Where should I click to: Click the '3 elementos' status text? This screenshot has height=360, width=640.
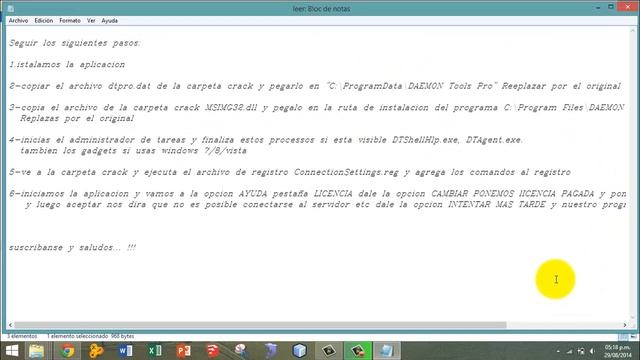click(x=22, y=336)
